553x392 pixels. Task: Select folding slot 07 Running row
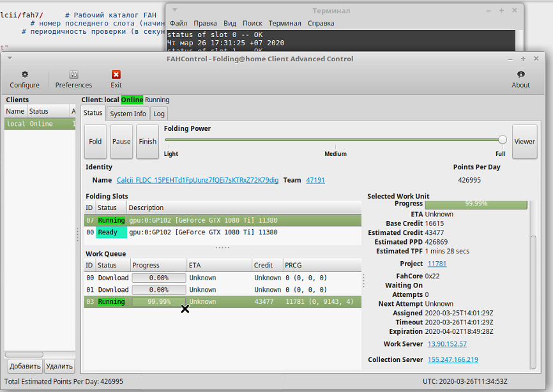pyautogui.click(x=223, y=220)
